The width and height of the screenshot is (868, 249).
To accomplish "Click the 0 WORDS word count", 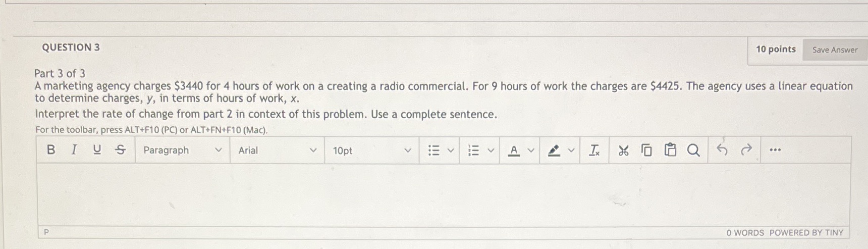I will click(x=745, y=233).
